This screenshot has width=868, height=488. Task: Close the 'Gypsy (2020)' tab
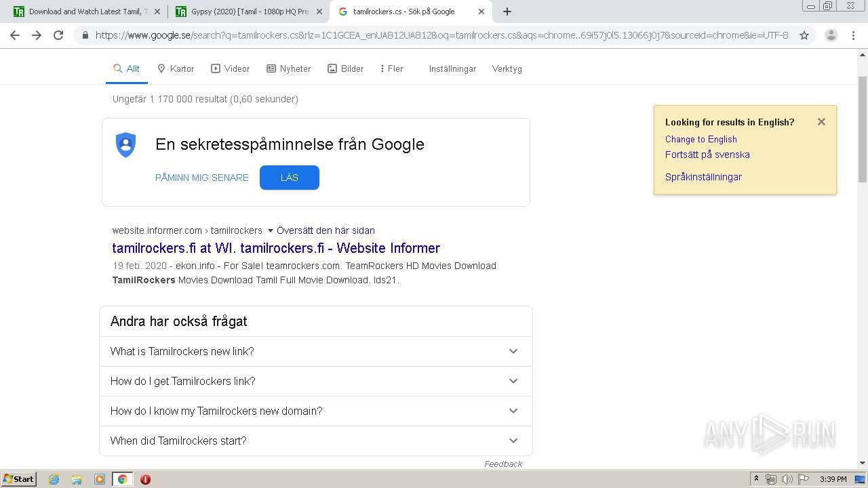(319, 12)
